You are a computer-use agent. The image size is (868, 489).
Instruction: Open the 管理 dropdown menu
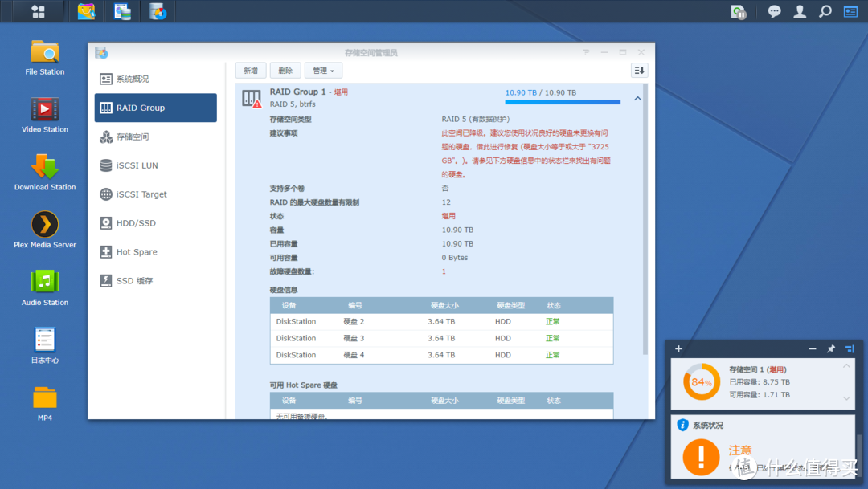tap(323, 70)
